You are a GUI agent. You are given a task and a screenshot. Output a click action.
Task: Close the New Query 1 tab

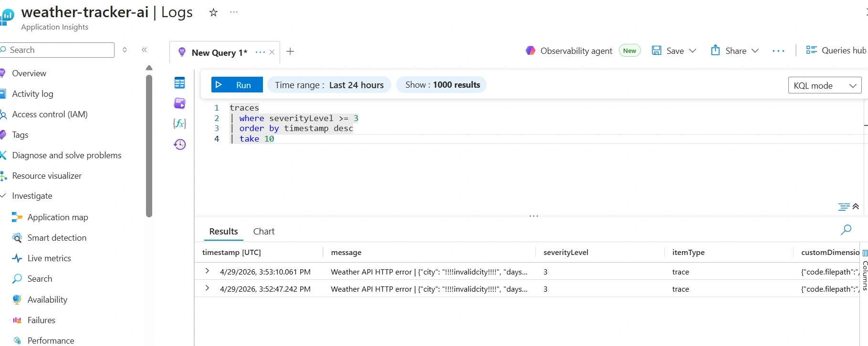pos(272,52)
